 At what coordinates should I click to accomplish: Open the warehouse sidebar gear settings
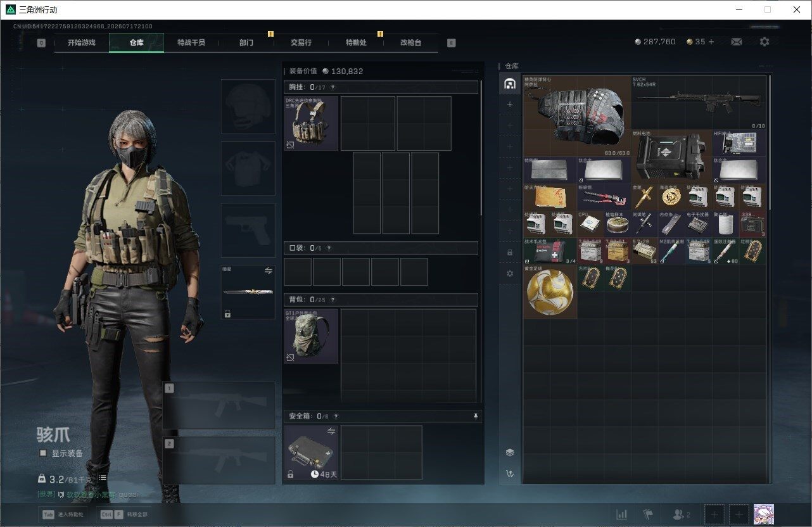click(510, 274)
